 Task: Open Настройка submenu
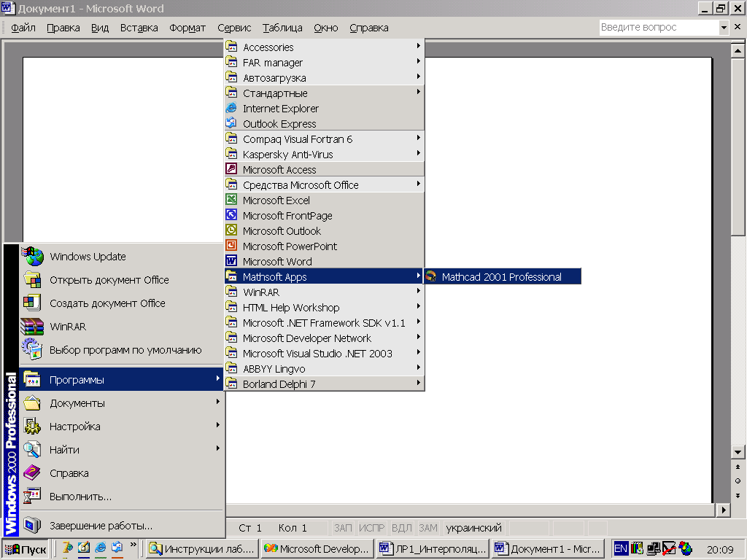(x=122, y=427)
